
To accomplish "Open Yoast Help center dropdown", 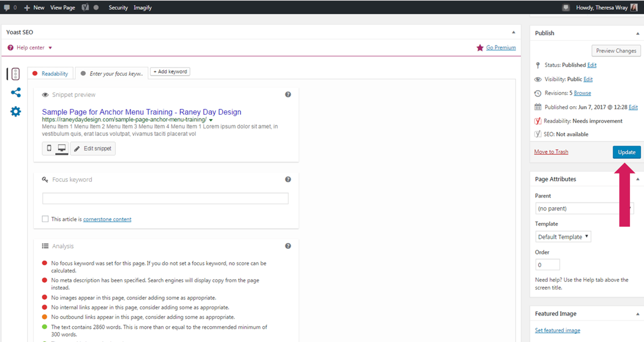I will (30, 47).
